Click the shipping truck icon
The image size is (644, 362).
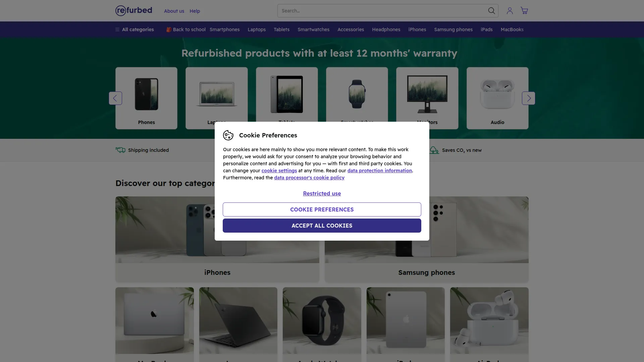120,150
